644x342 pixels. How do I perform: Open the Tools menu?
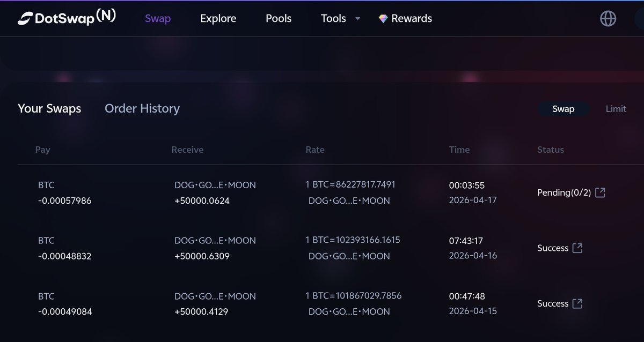point(333,18)
